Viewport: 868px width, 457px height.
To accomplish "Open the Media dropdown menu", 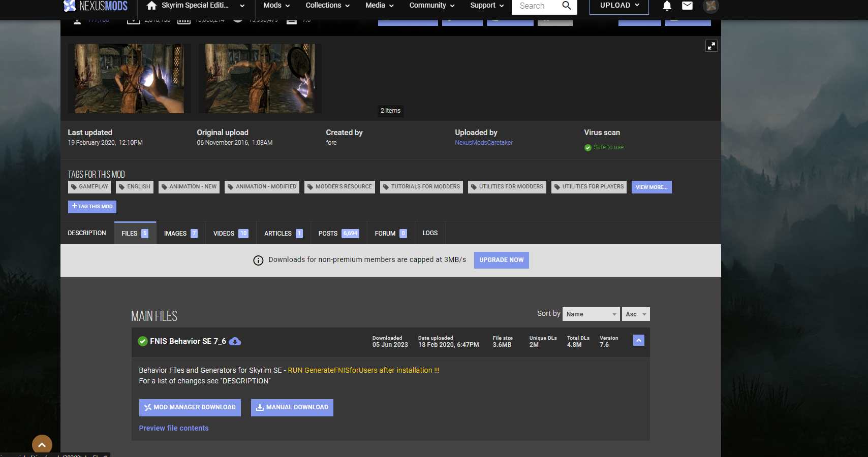I will click(x=380, y=6).
